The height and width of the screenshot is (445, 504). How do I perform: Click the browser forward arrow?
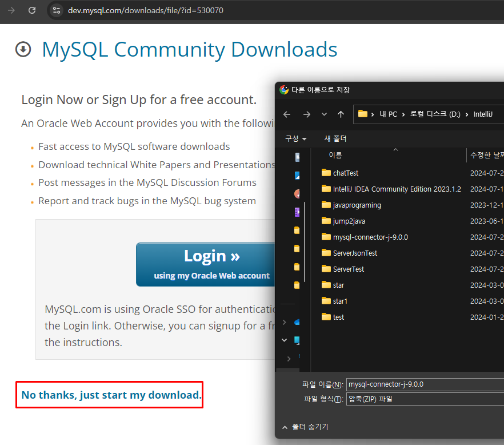[11, 10]
